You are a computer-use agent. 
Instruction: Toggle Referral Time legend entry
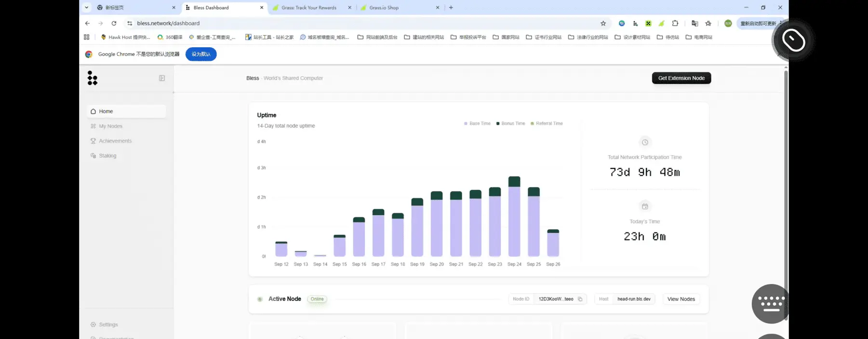[x=547, y=123]
